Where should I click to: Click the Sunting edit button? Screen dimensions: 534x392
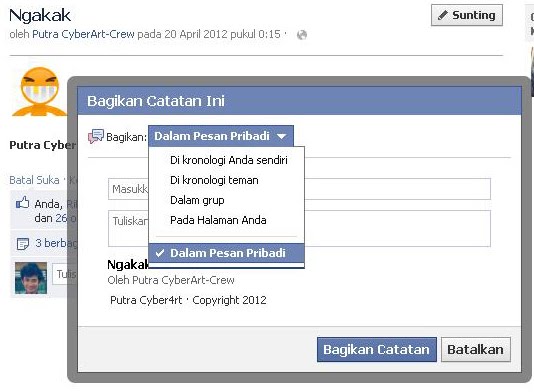click(467, 15)
